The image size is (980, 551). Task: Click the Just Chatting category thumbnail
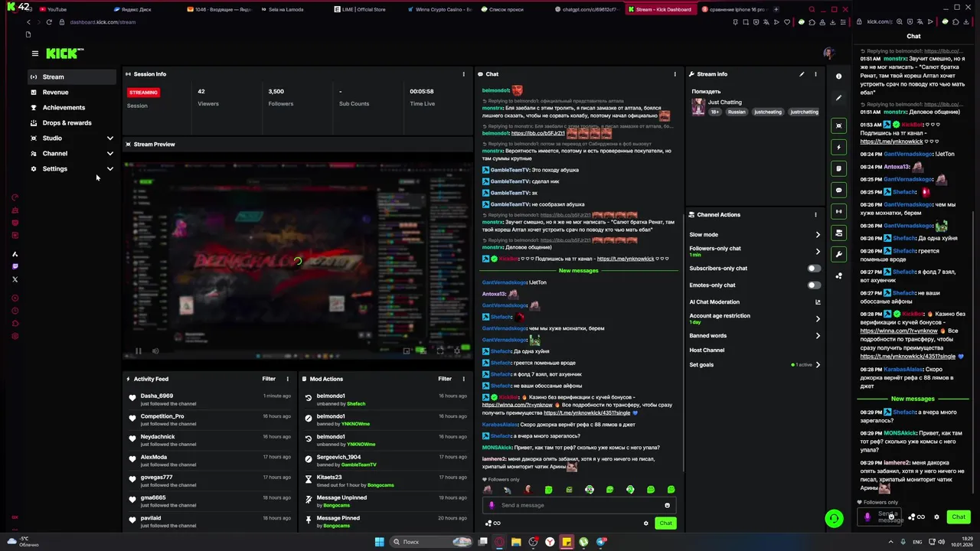coord(698,107)
